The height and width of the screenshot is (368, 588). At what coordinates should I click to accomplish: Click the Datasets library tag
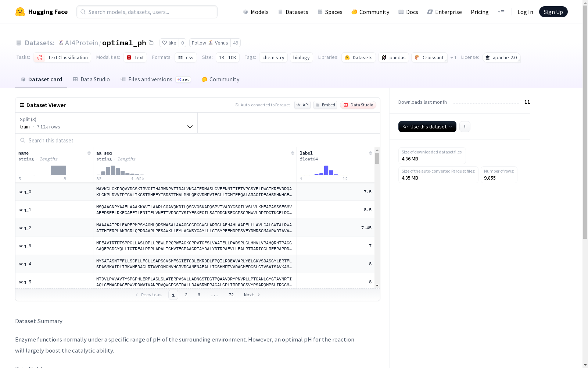tap(359, 57)
